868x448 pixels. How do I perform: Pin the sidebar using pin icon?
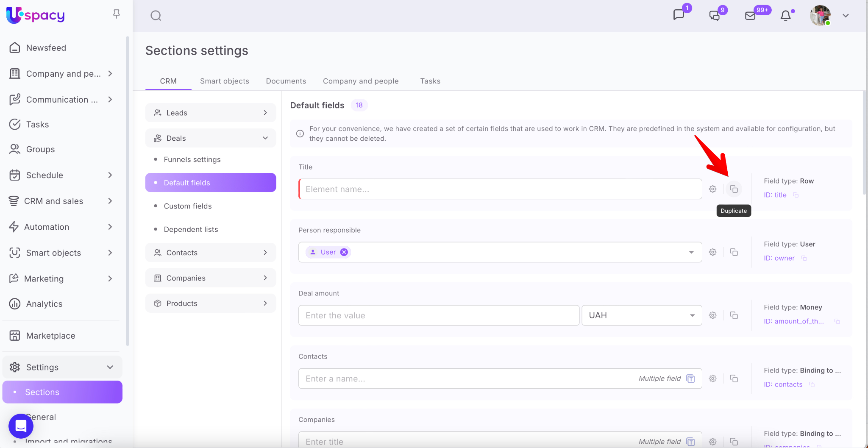(117, 14)
